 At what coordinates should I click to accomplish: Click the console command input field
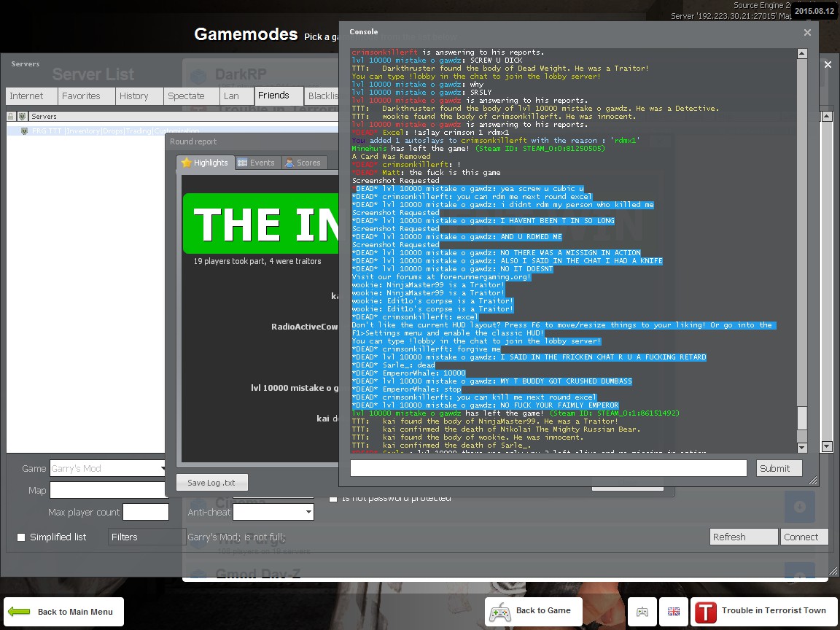click(548, 468)
